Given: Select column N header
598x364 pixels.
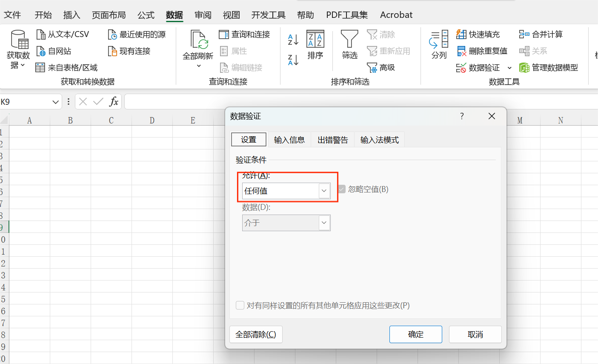Looking at the screenshot, I should pos(561,120).
